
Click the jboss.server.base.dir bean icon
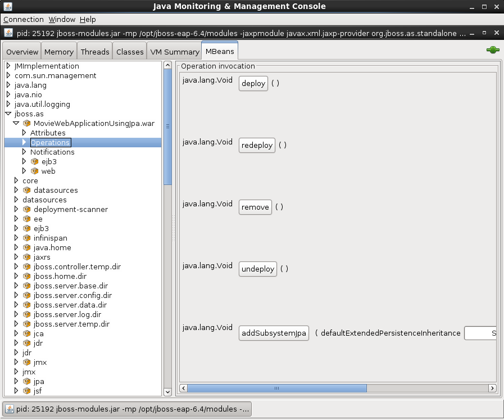pos(26,286)
